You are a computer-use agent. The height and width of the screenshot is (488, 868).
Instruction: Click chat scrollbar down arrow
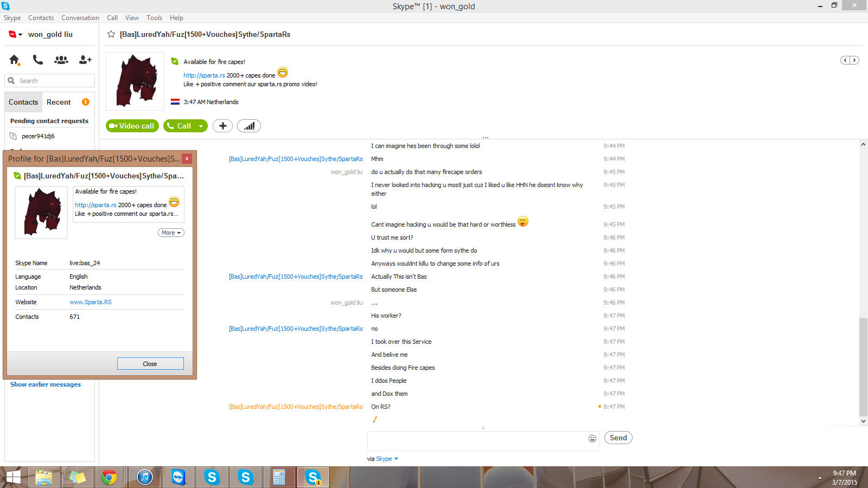863,421
